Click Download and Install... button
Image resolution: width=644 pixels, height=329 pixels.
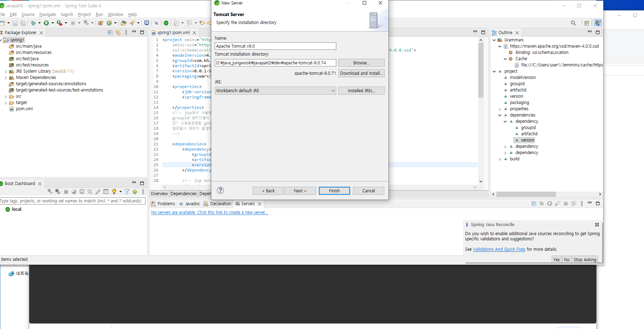tap(361, 73)
